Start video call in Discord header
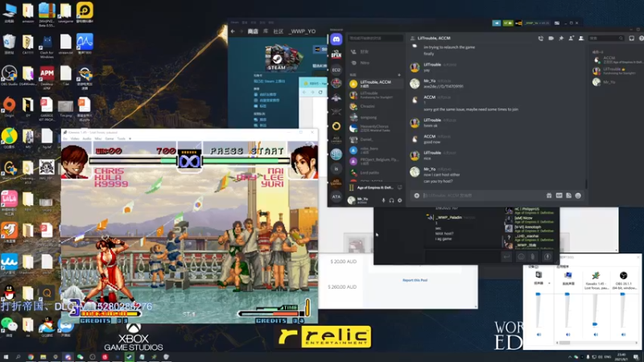644x362 pixels. click(551, 38)
